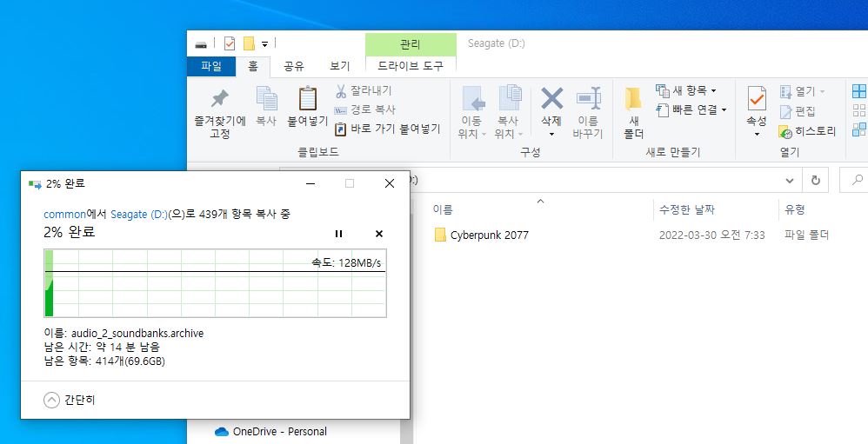Click the search box magnifier

[858, 180]
